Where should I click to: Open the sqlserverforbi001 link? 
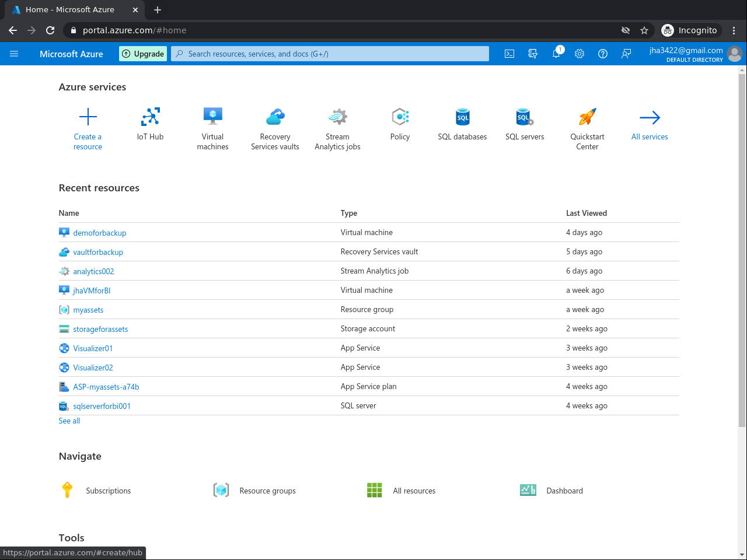(x=102, y=406)
